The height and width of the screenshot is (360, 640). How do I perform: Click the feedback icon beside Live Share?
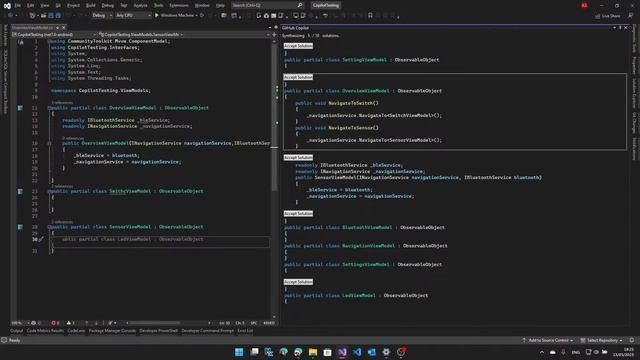click(631, 16)
